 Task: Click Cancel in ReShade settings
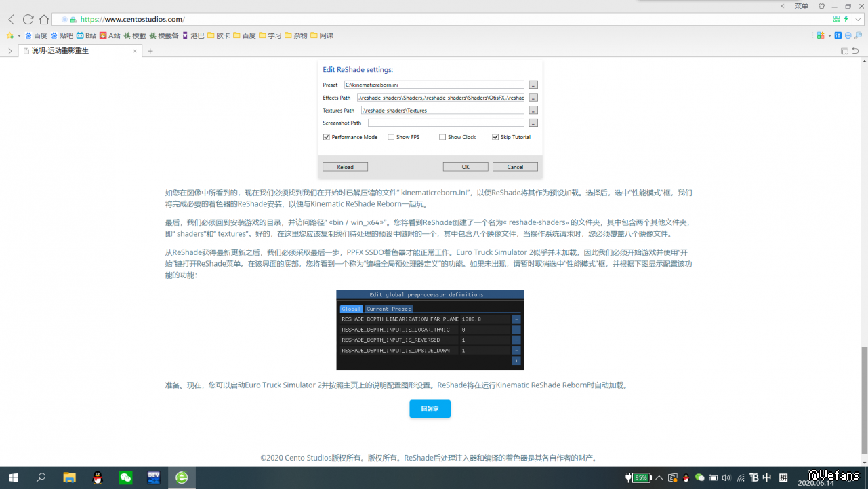coord(515,167)
